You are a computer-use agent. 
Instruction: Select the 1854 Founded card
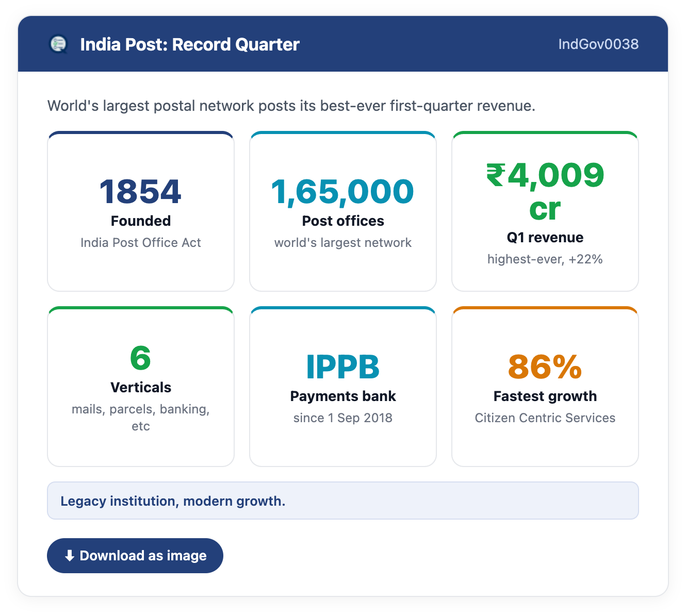141,211
